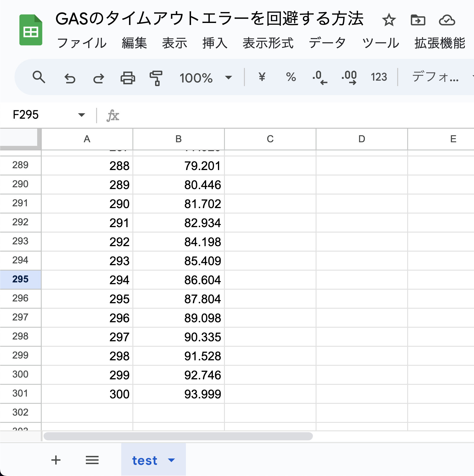Image resolution: width=474 pixels, height=476 pixels.
Task: Click the search menus magnifier icon
Action: coord(39,77)
